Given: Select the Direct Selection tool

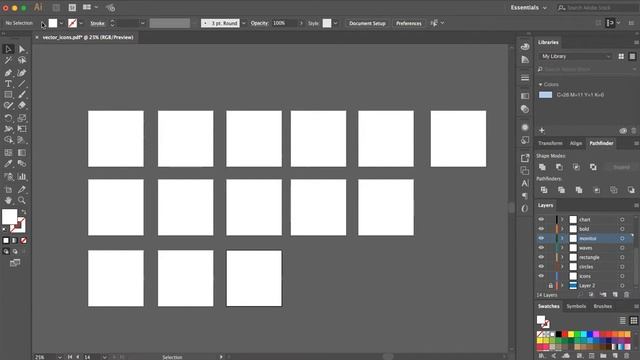Looking at the screenshot, I should (22, 49).
